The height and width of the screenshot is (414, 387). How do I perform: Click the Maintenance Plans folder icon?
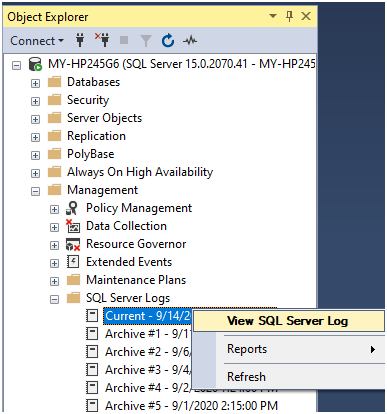[x=74, y=280]
